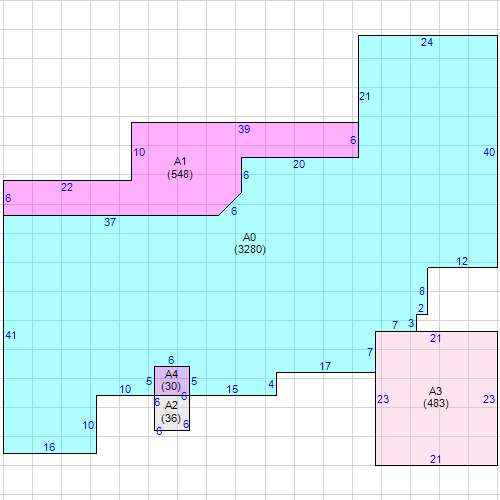The height and width of the screenshot is (500, 500).
Task: Select the 22 dimension label
Action: point(67,187)
